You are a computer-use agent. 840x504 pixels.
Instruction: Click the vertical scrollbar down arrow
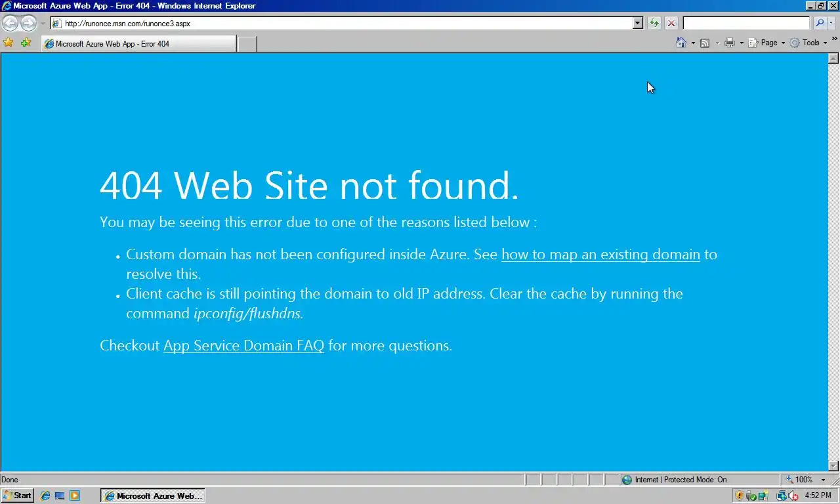(x=833, y=466)
